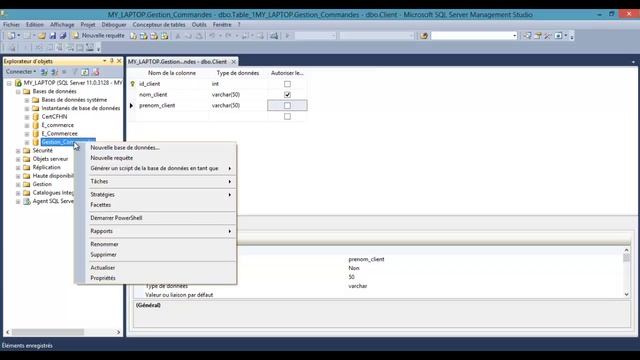Screen dimensions: 640x360
Task: Click the last icon in Object Explorer toolbar
Action: (96, 72)
